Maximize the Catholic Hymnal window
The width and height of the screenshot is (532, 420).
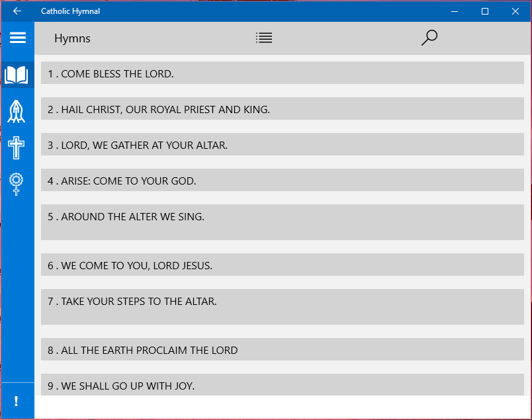click(x=485, y=11)
